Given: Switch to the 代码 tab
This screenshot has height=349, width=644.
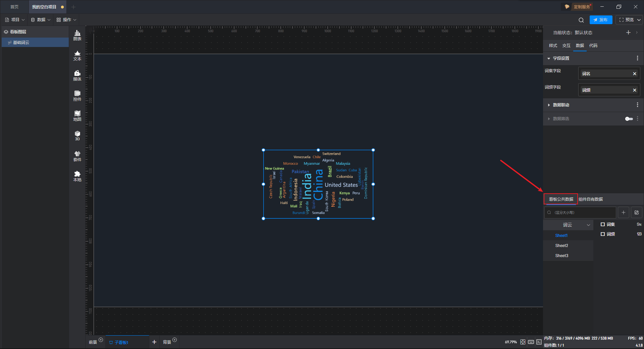Looking at the screenshot, I should [593, 46].
